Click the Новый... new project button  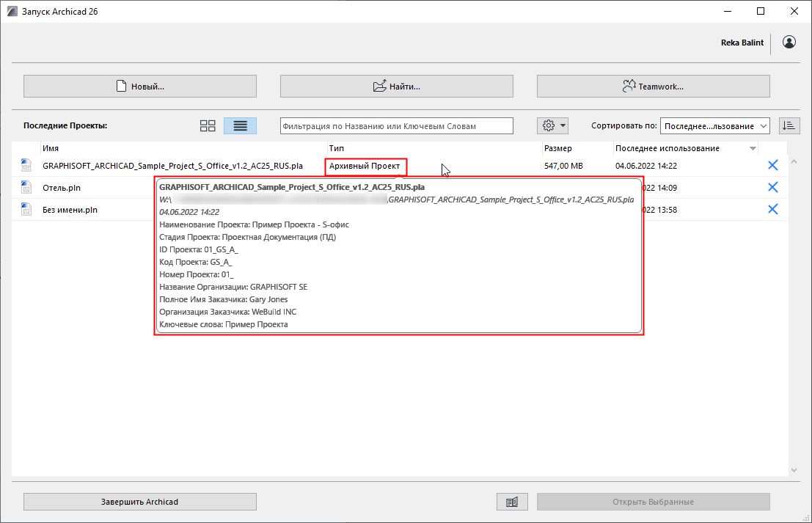click(140, 86)
